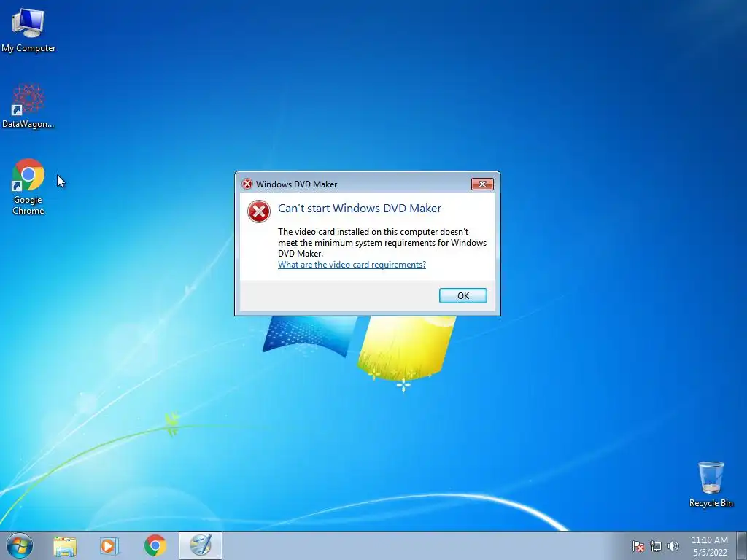Click the Windows DVD Maker title bar text

[x=296, y=184]
